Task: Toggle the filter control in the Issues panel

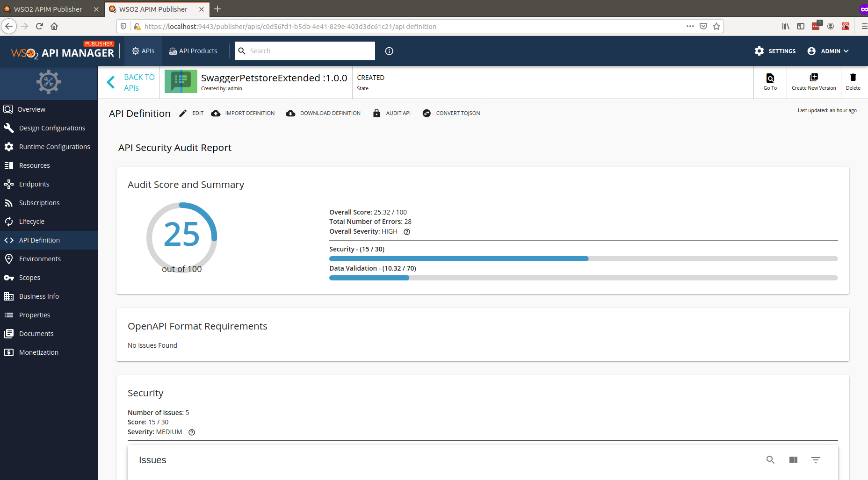Action: (816, 460)
